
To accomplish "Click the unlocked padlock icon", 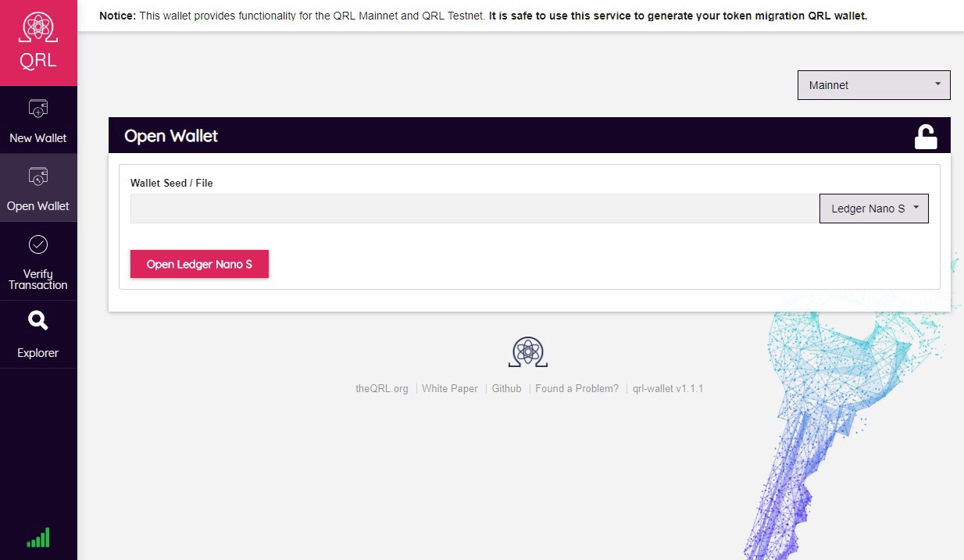I will 926,137.
